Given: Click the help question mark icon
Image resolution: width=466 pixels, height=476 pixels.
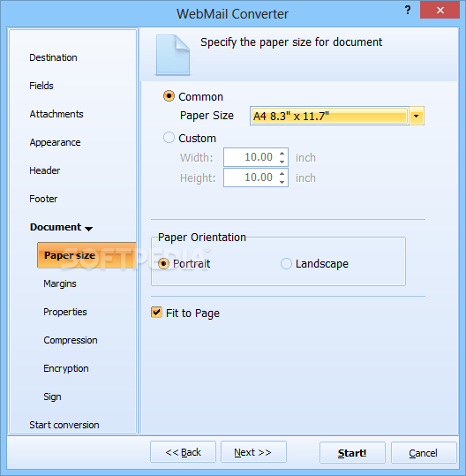Looking at the screenshot, I should (408, 11).
